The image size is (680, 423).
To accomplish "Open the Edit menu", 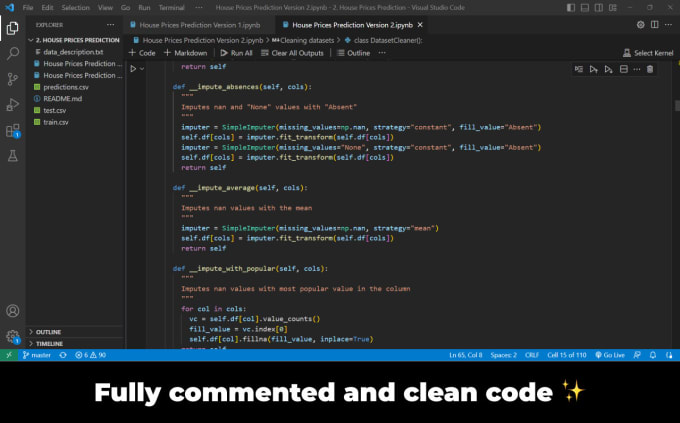I will [47, 7].
